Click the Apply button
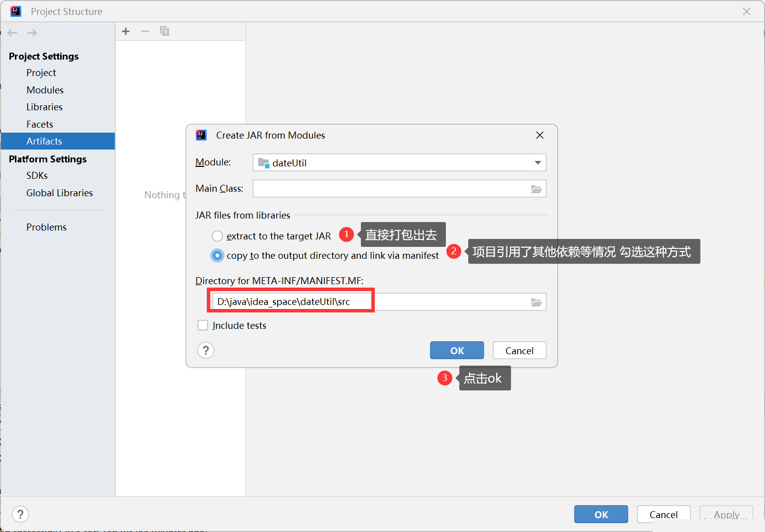 pos(726,514)
